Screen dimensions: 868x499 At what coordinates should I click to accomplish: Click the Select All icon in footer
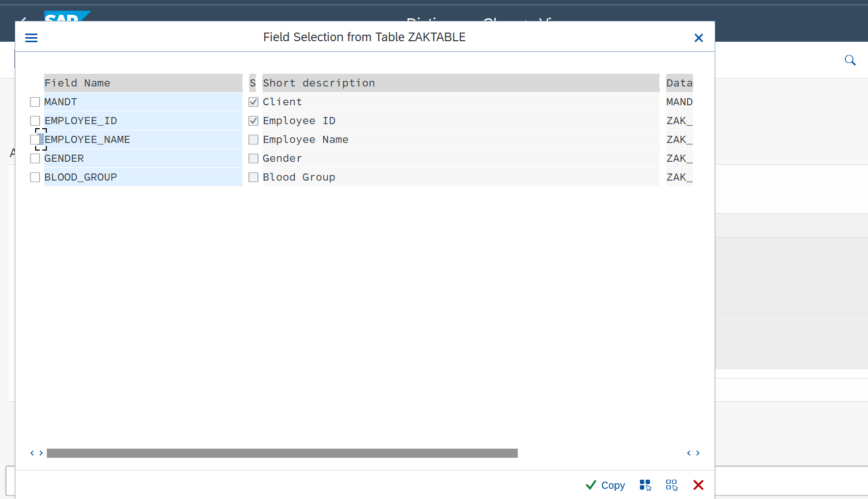[645, 485]
